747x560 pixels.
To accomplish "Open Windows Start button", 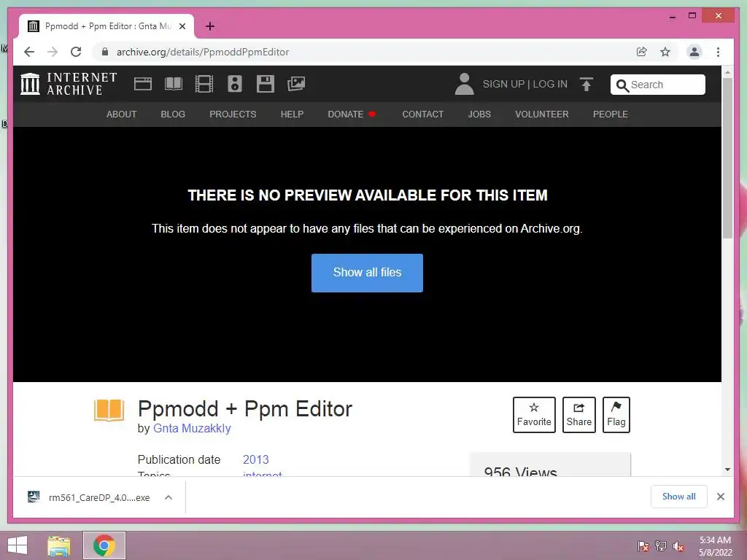I will 18,545.
